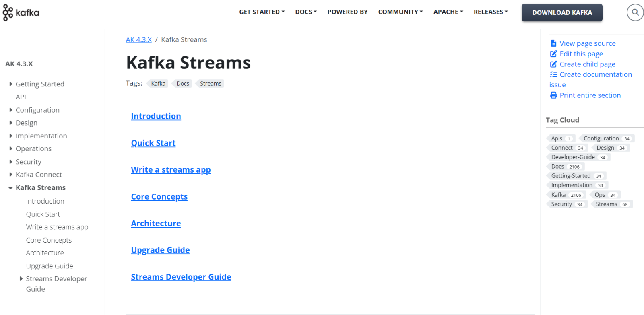Click the Print entire section link
Screen dimensions: 644x315
[x=590, y=95]
